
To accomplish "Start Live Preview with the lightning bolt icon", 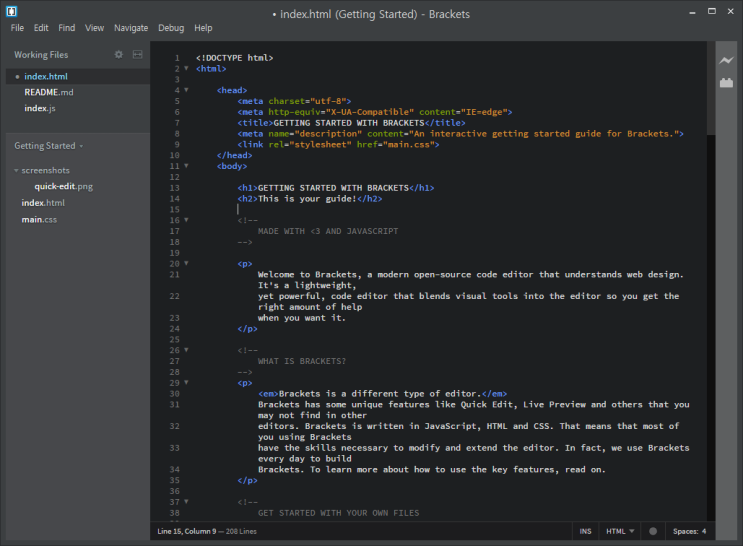I will 726,61.
